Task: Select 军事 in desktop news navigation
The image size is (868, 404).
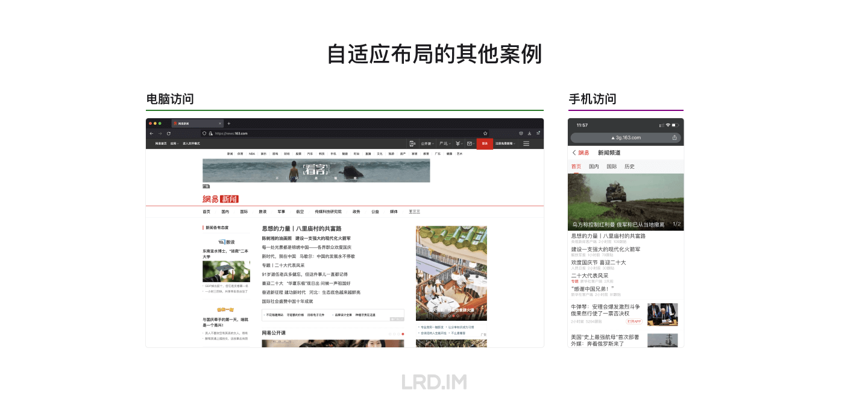Action: [x=281, y=212]
